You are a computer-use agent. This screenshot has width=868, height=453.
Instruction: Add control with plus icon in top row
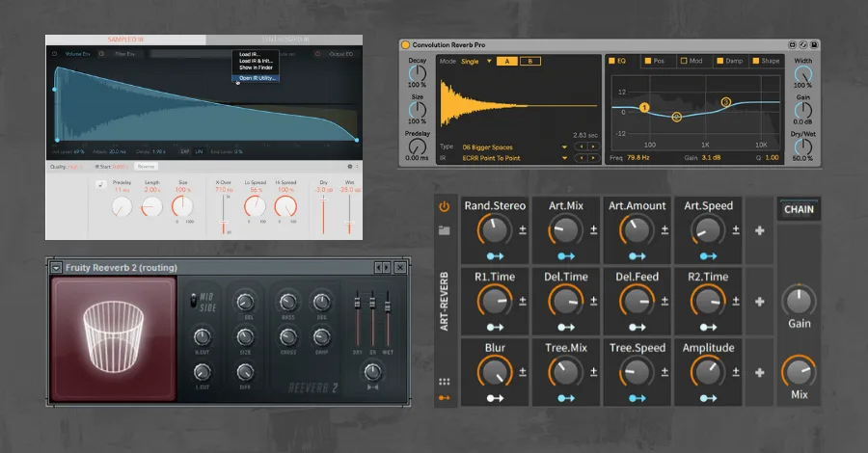760,230
